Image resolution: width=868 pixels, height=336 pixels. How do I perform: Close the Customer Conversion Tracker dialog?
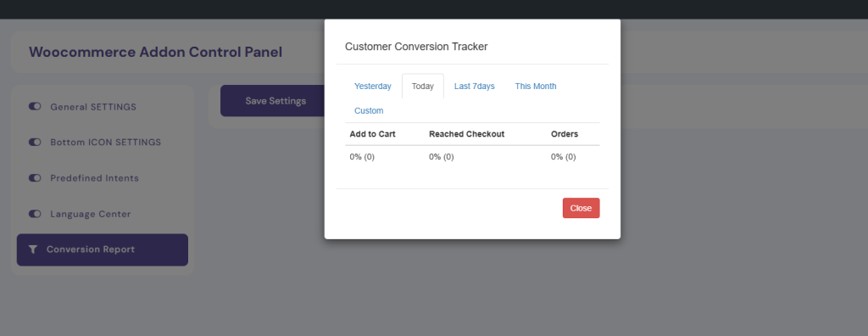point(581,208)
